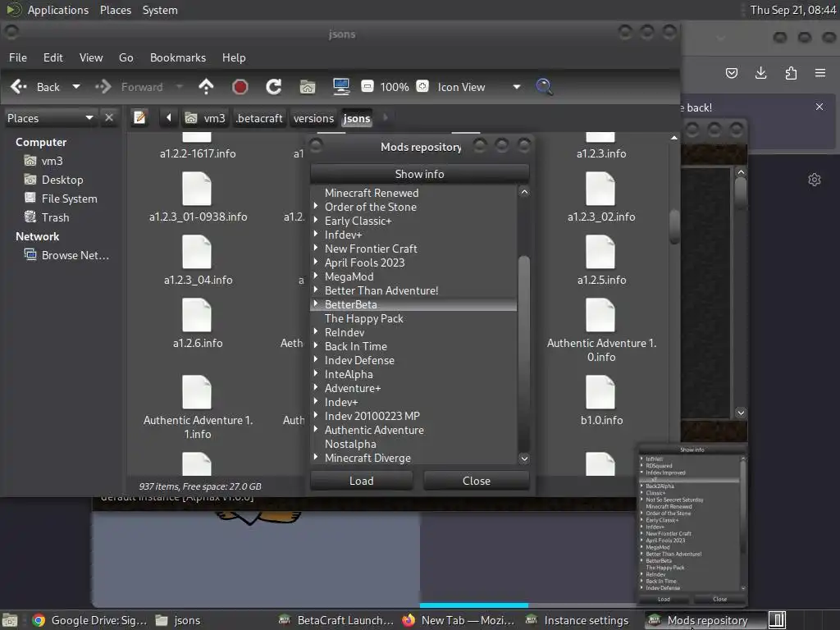
Task: Select Minecraft Renewed in the mods list
Action: [x=372, y=193]
